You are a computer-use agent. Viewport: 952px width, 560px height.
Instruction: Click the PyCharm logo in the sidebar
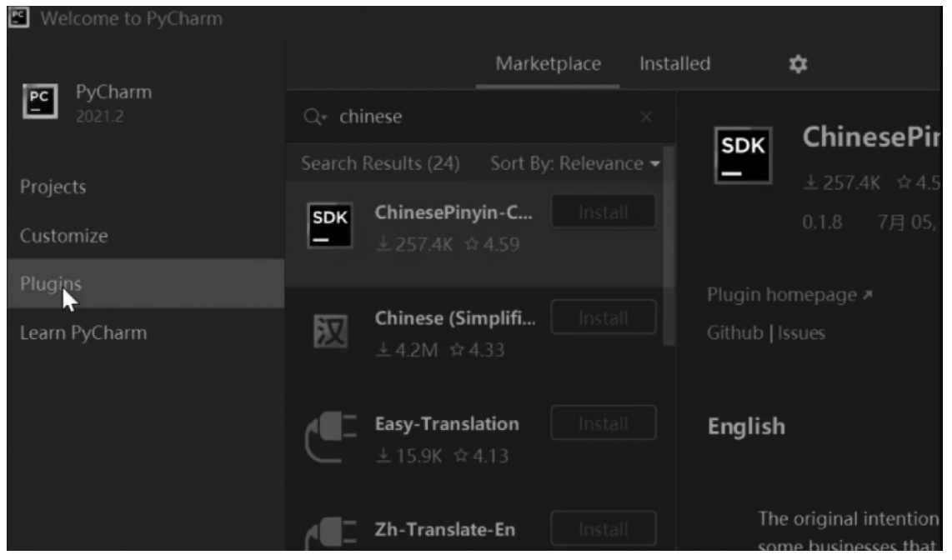pos(40,102)
